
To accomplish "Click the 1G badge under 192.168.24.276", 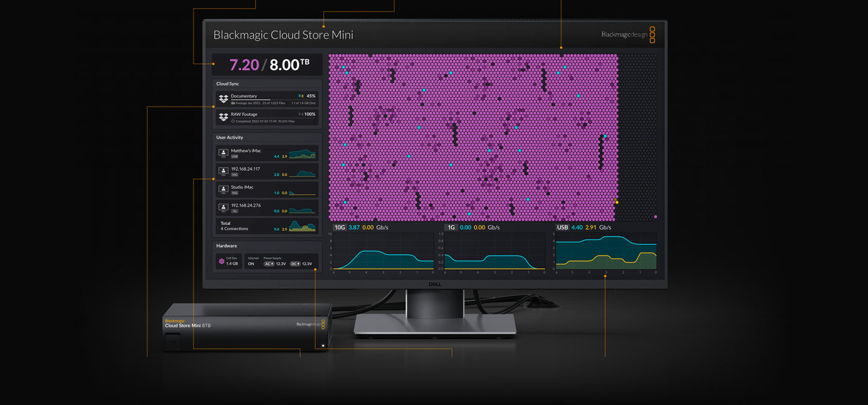I will tap(234, 211).
